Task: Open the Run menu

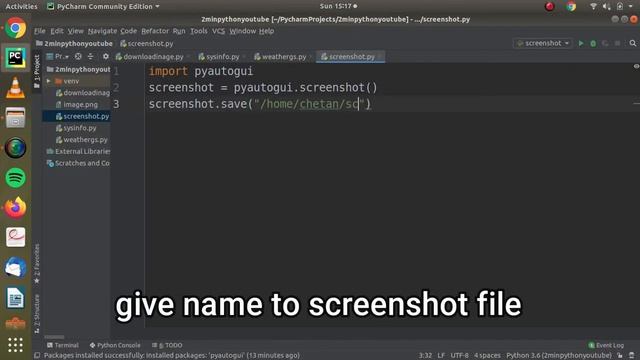Action: (x=179, y=31)
